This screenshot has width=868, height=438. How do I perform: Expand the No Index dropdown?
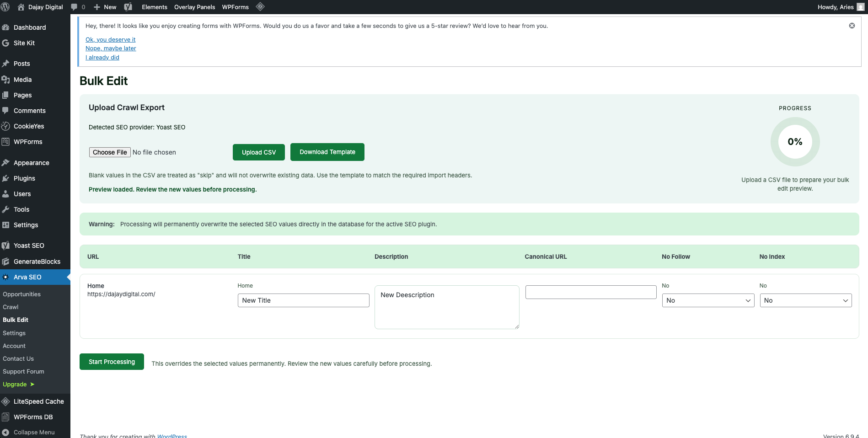tap(805, 300)
